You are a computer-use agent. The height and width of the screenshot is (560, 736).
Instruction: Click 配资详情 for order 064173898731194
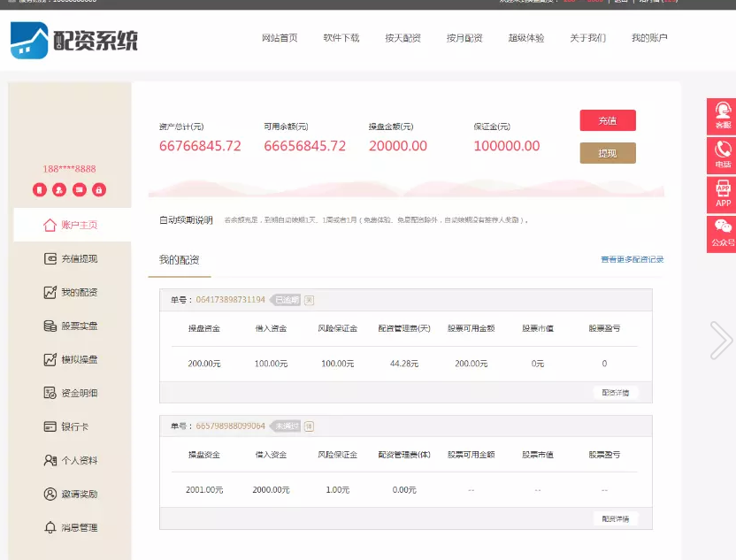(x=615, y=392)
